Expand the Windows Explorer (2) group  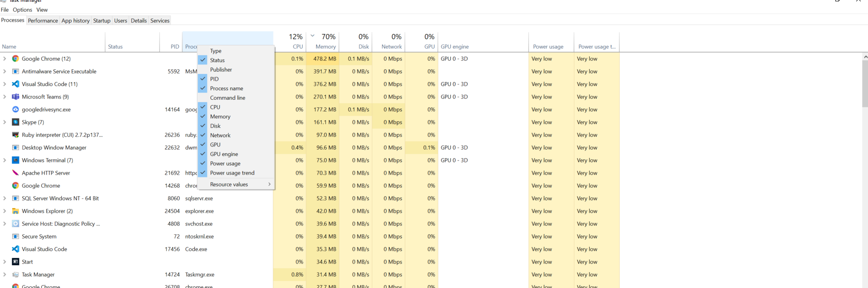[x=5, y=211]
